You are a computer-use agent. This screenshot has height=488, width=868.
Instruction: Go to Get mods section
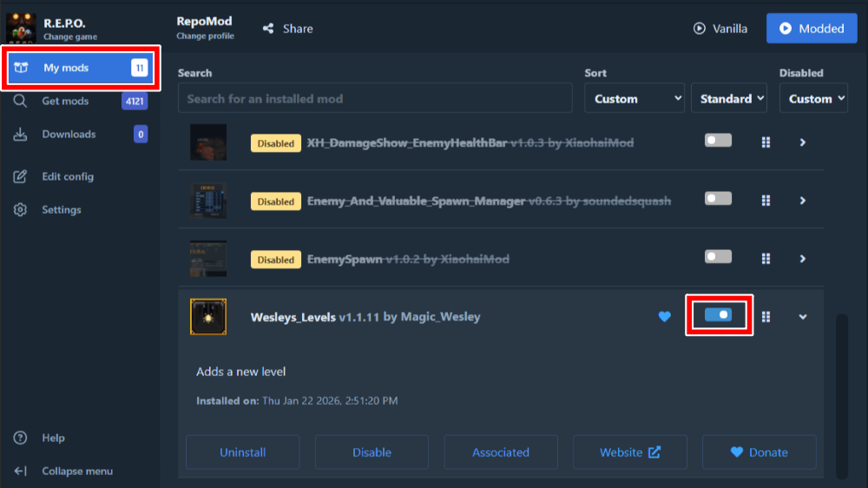tap(65, 101)
